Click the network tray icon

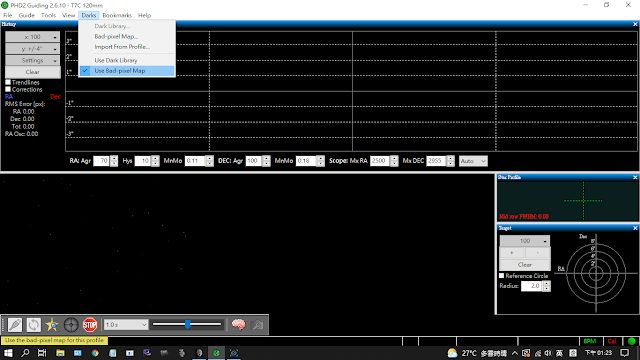(538, 353)
